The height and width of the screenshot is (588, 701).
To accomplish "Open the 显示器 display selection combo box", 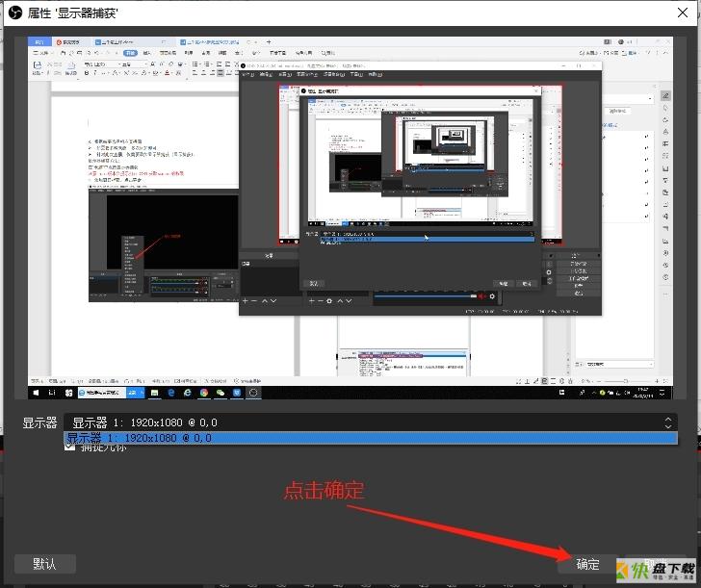I will click(371, 422).
